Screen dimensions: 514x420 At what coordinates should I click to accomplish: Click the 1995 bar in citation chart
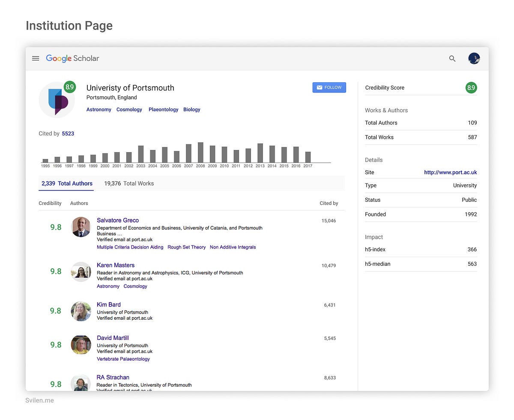[45, 161]
